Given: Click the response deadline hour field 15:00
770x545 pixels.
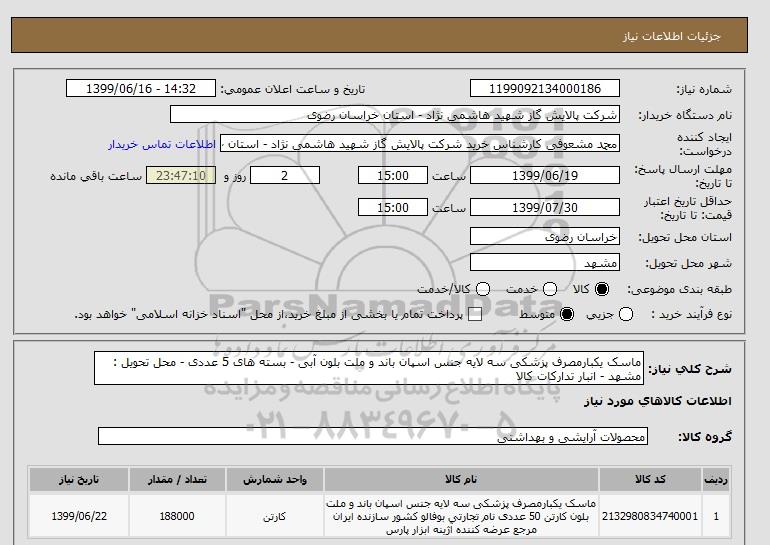Looking at the screenshot, I should pos(393,175).
